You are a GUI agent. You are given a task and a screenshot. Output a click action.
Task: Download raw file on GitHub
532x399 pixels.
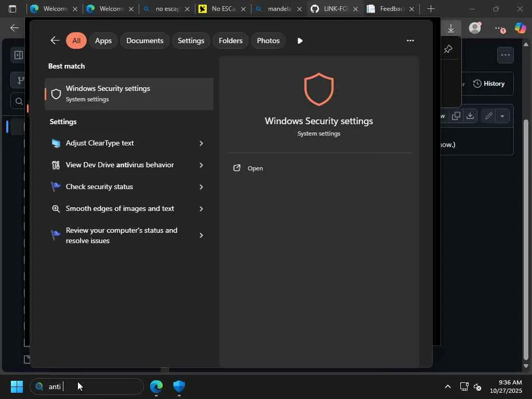[x=470, y=116]
